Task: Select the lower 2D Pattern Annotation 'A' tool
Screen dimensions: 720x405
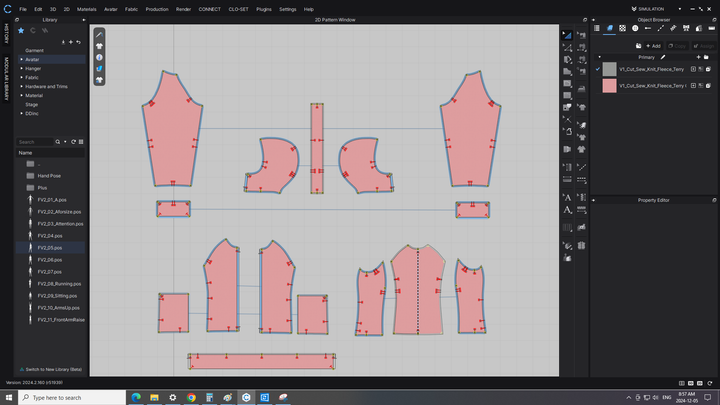Action: [567, 210]
